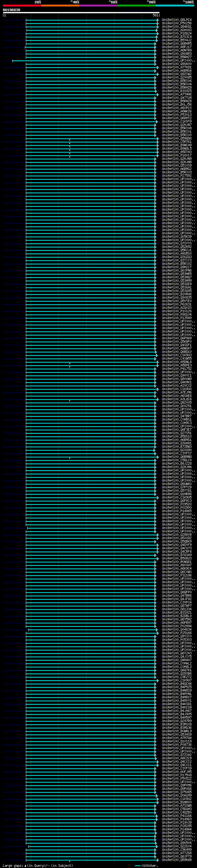Open hit UniRef100_P16017
197x868 pixels.
[x=177, y=155]
